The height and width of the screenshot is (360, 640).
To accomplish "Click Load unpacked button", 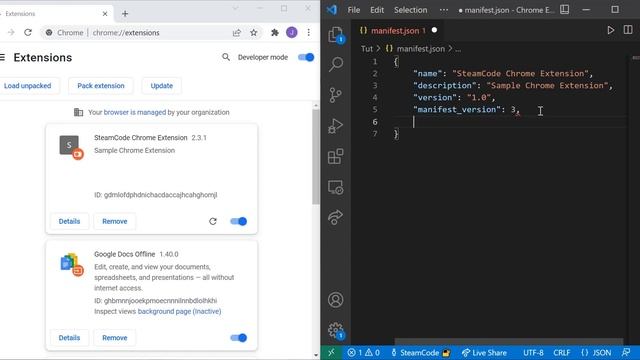I will [x=28, y=86].
